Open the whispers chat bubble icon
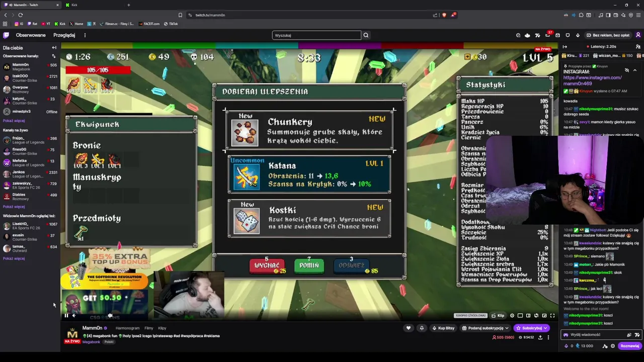 [568, 35]
